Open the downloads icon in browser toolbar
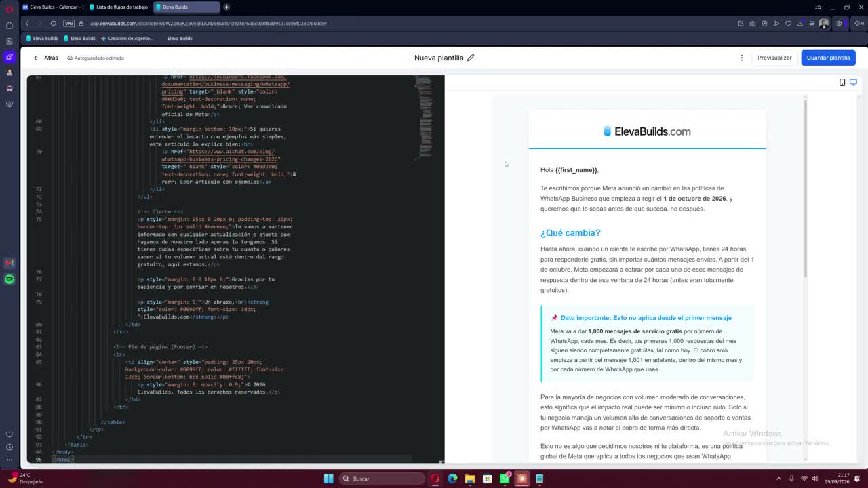The width and height of the screenshot is (868, 488). click(800, 23)
